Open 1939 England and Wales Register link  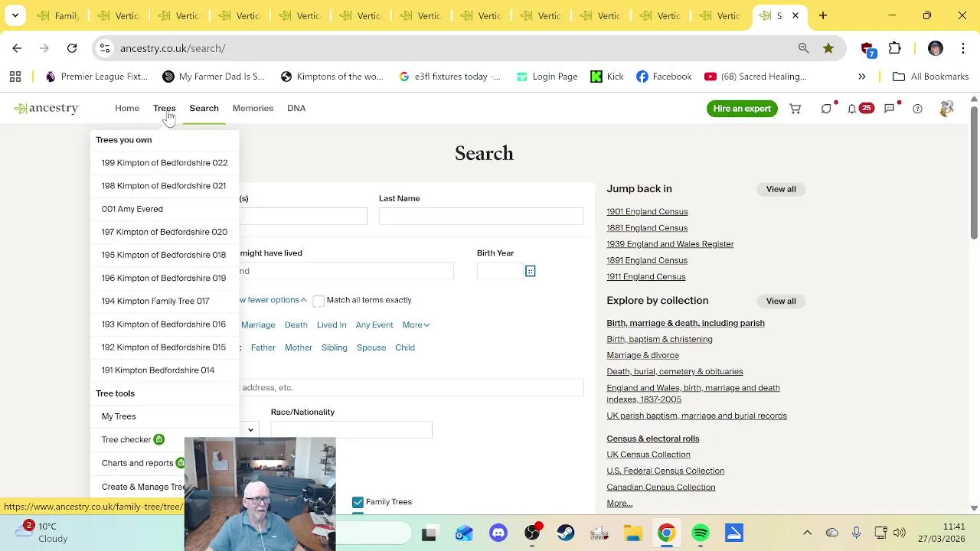tap(670, 244)
